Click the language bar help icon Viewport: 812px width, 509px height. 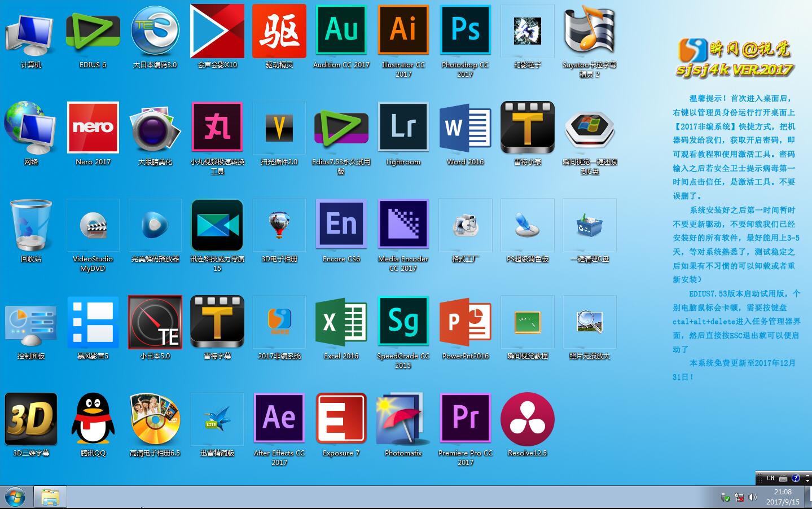[796, 479]
